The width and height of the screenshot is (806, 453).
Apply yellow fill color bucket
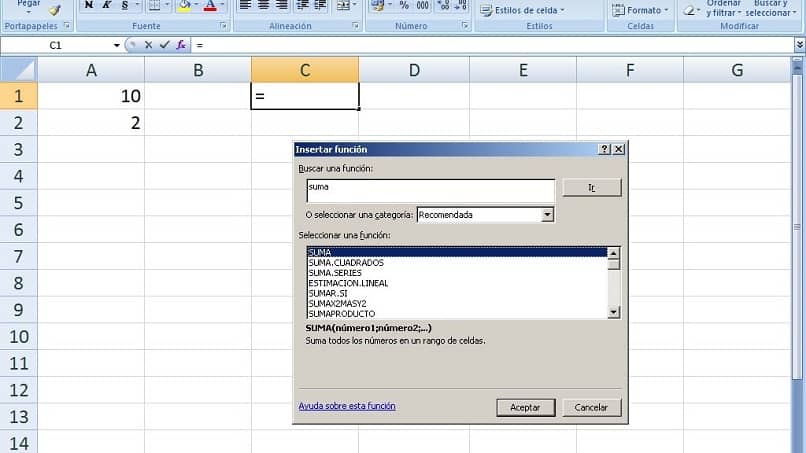(184, 5)
